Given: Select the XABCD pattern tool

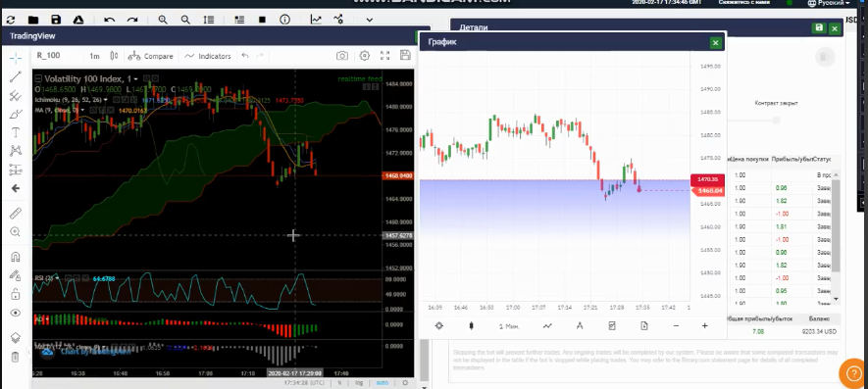Looking at the screenshot, I should click(x=16, y=151).
